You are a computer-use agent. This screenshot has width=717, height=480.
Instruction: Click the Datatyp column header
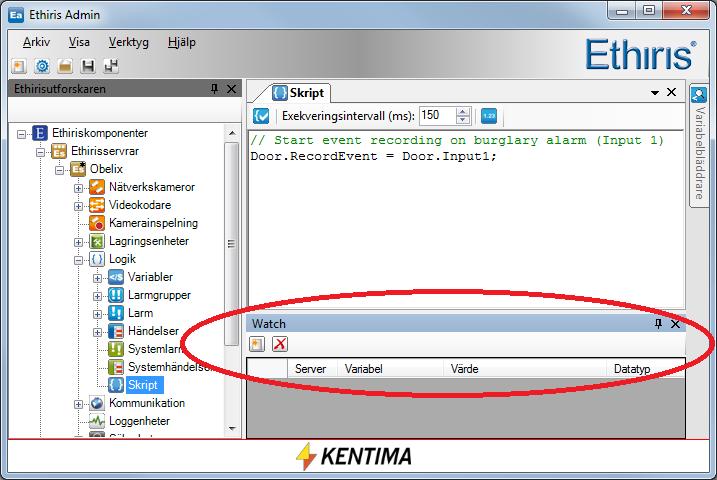point(646,369)
